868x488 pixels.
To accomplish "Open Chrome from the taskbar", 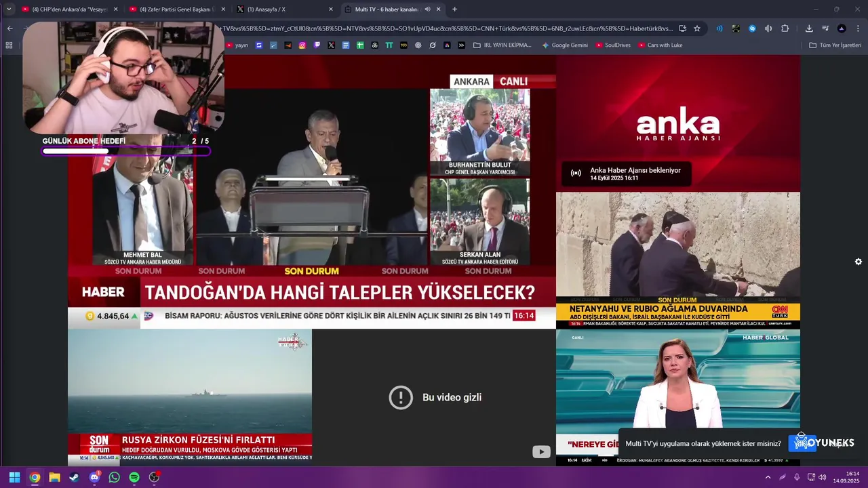I will (x=35, y=477).
